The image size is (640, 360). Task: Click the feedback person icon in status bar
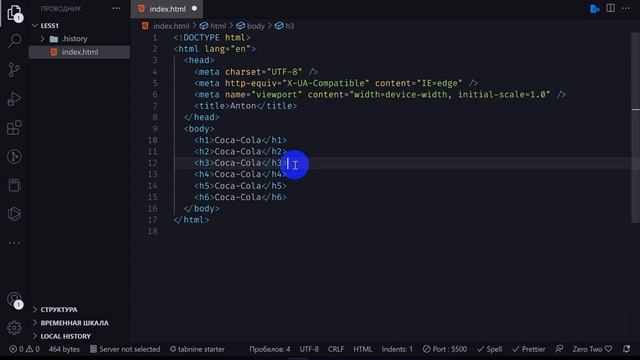pyautogui.click(x=559, y=349)
